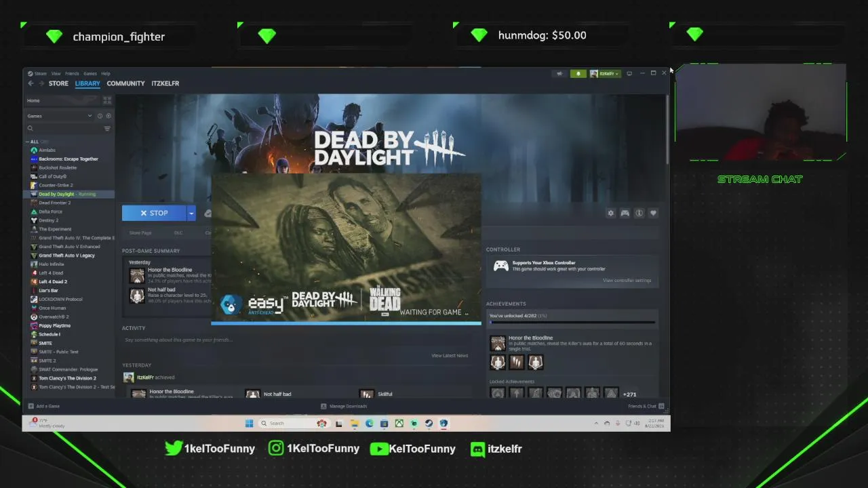Go forward with the Steam forward arrow
Viewport: 868px width, 488px height.
coord(41,83)
